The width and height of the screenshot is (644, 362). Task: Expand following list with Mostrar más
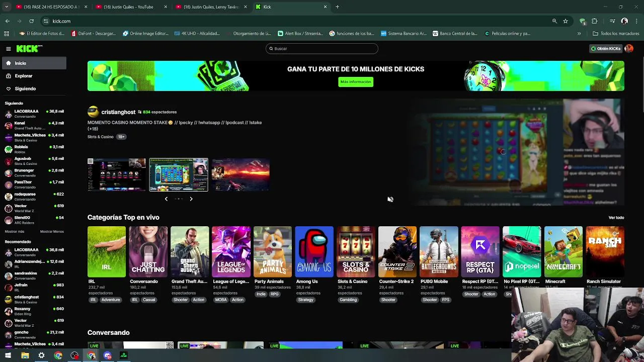click(15, 232)
